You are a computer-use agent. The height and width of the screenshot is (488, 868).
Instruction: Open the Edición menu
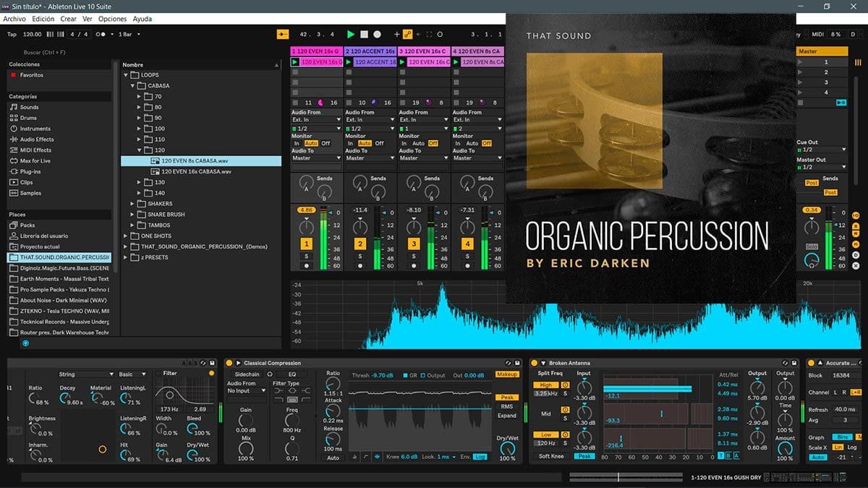point(43,19)
